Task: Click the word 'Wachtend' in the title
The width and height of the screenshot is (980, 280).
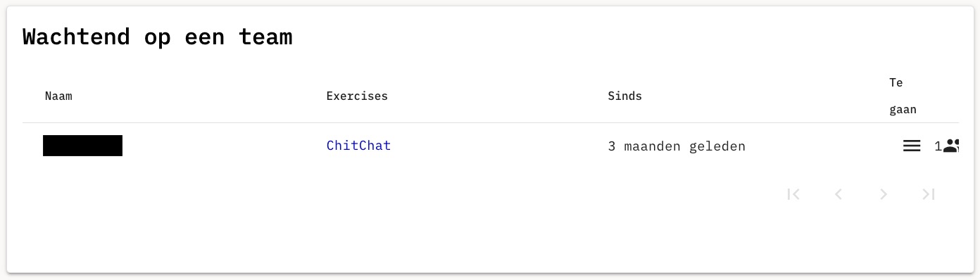Action: pos(76,37)
